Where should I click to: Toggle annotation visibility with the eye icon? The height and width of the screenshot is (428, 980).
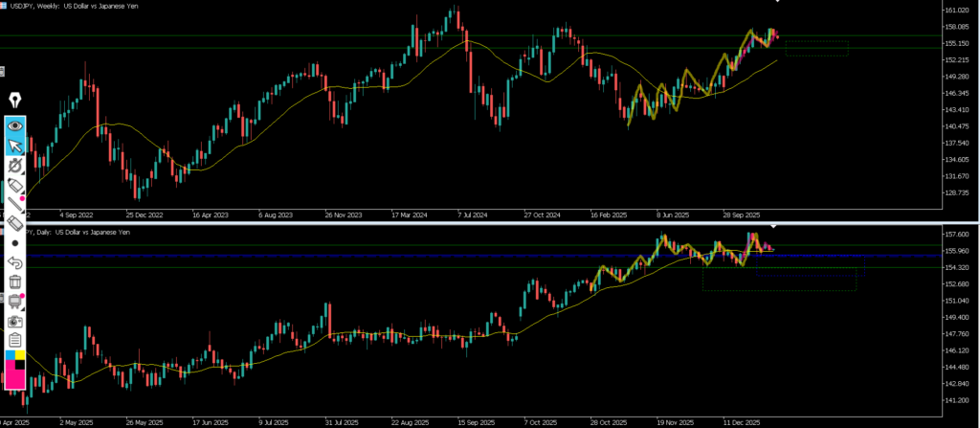(x=14, y=125)
